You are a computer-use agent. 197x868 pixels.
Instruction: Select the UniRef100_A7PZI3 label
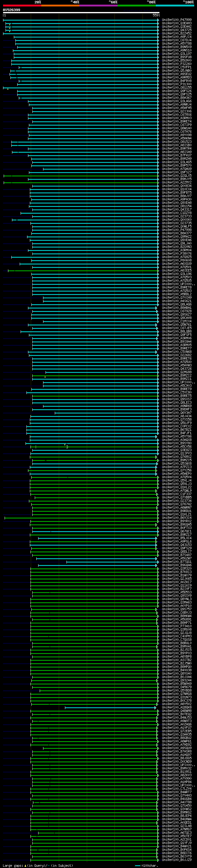[x=177, y=467]
